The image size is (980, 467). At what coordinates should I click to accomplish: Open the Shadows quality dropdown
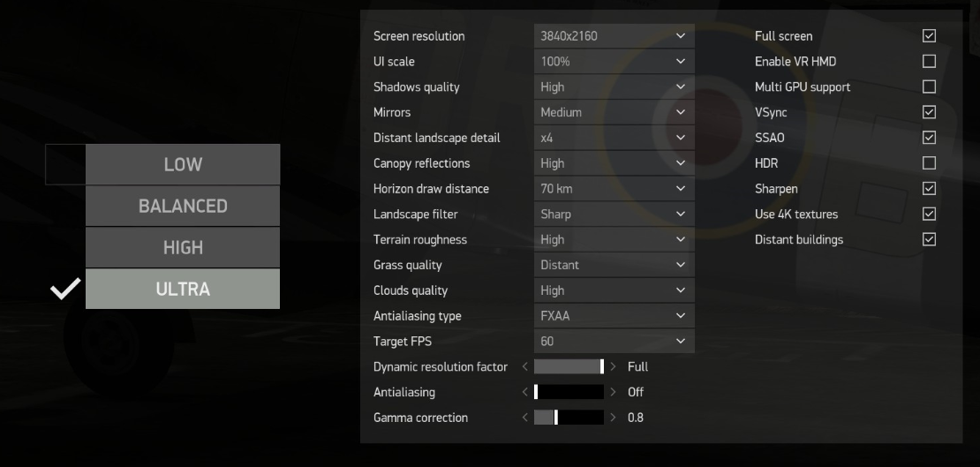pos(614,87)
